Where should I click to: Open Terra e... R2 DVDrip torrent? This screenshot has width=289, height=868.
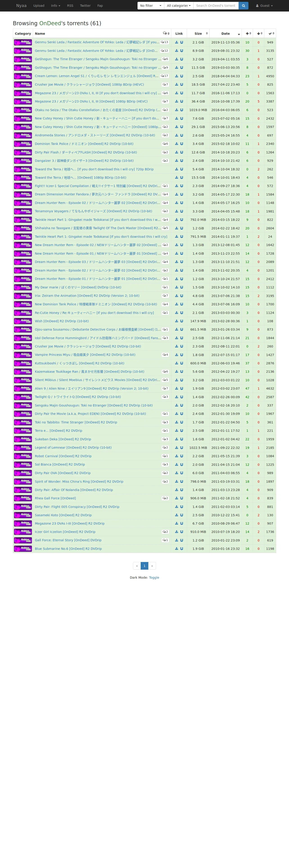(59, 431)
